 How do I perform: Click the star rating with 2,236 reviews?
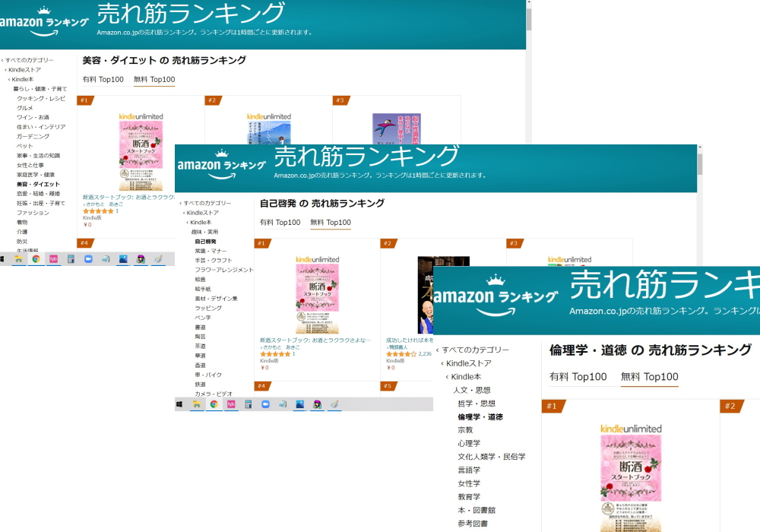[x=401, y=354]
